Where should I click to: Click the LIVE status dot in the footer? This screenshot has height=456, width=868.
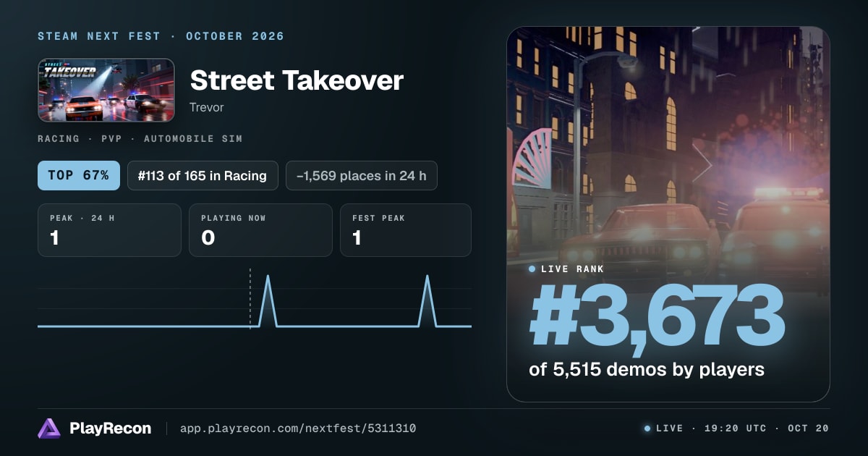[647, 428]
